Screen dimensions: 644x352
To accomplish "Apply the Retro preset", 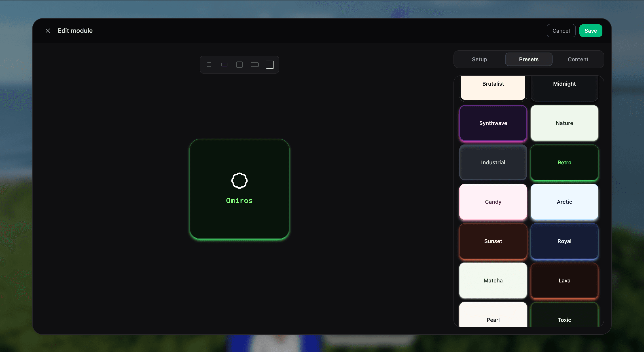I will coord(564,163).
